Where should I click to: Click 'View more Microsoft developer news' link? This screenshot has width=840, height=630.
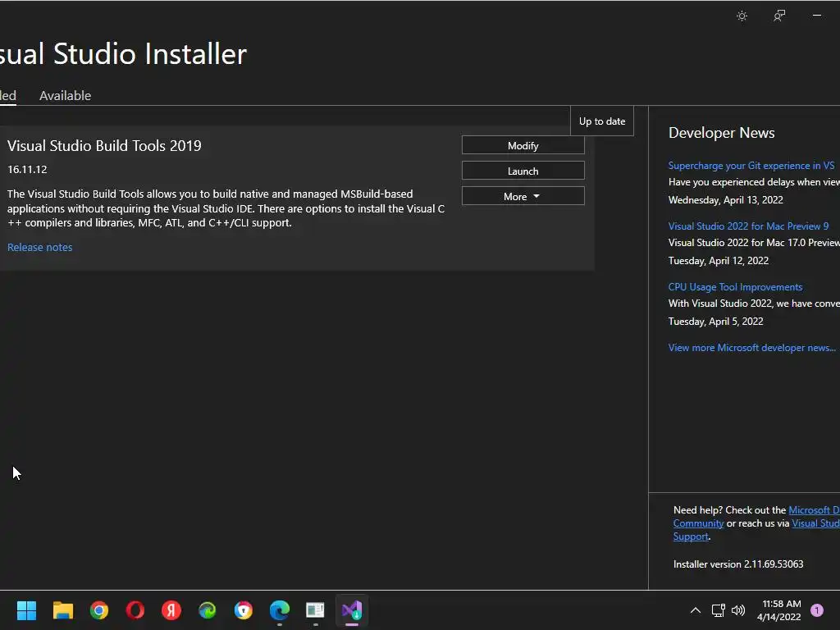click(x=751, y=348)
